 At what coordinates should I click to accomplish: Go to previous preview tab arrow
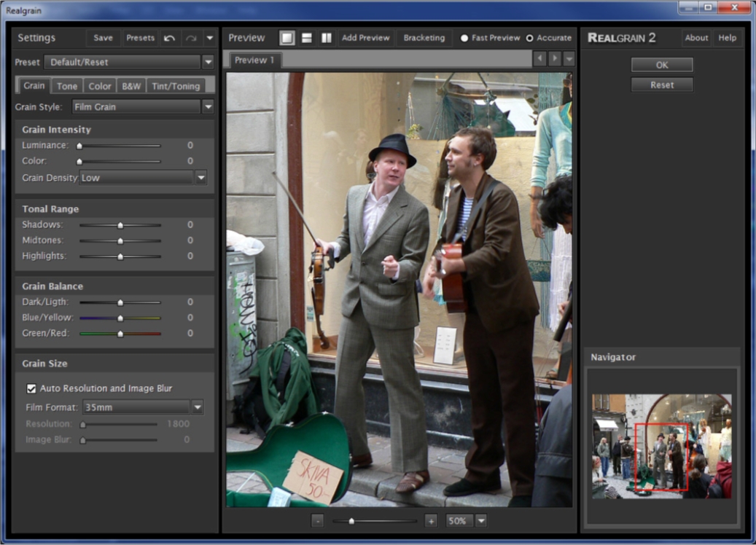point(540,59)
